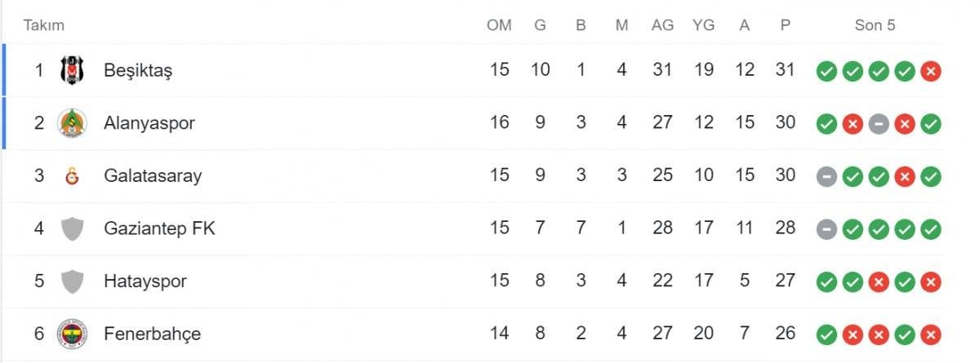The height and width of the screenshot is (363, 980).
Task: Open Gaziantep FK team page
Action: (159, 229)
